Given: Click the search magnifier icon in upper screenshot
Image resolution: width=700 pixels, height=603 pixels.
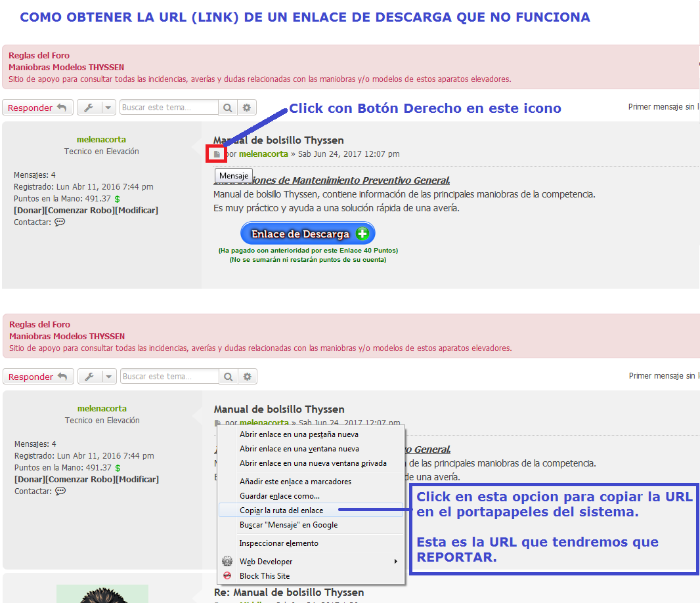Looking at the screenshot, I should coord(228,108).
